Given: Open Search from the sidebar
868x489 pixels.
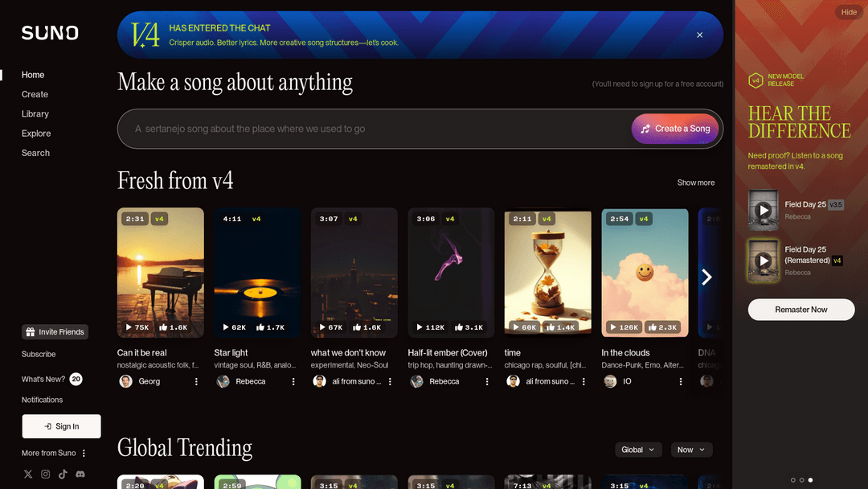Looking at the screenshot, I should (x=35, y=153).
